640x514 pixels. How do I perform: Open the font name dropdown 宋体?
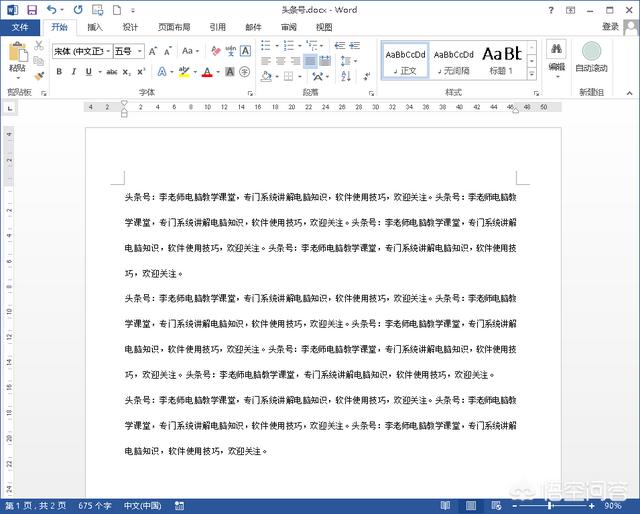79,51
